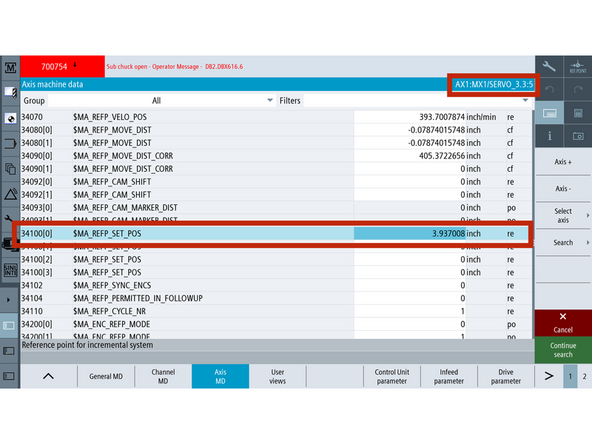Click the redo arrow icon

[578, 89]
